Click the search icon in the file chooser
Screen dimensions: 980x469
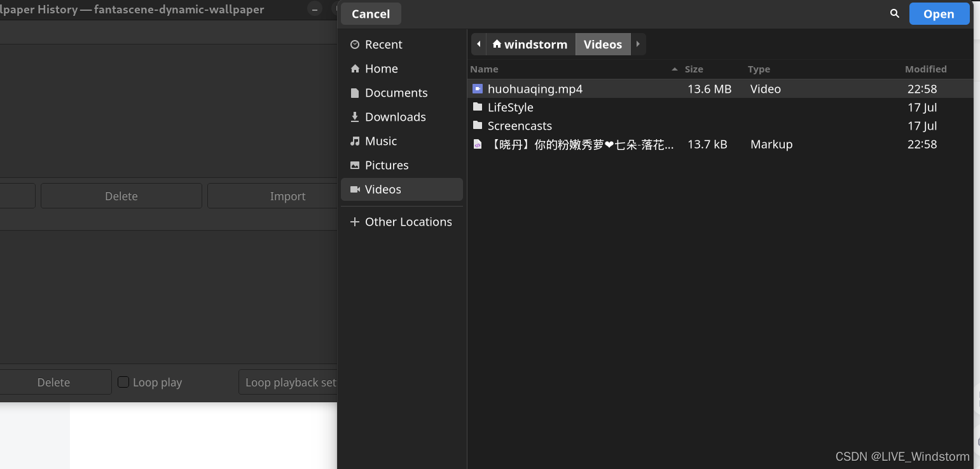(x=895, y=13)
